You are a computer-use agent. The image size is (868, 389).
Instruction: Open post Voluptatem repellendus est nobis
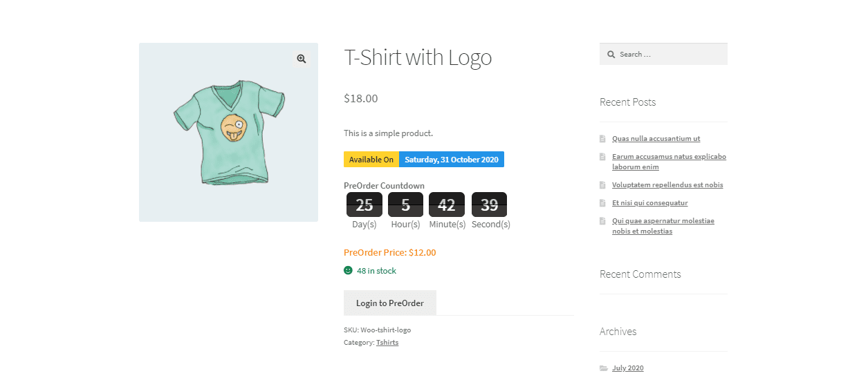pos(667,185)
